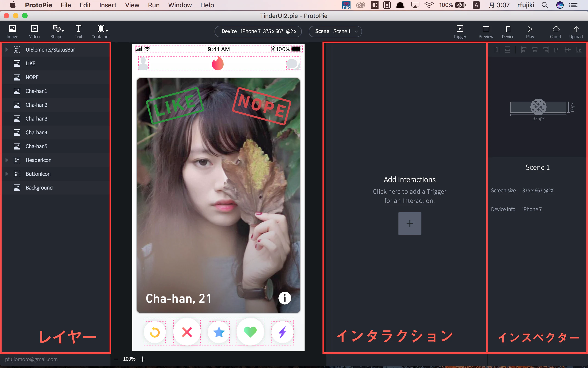This screenshot has height=368, width=588.
Task: Open the Window menu
Action: (x=180, y=5)
